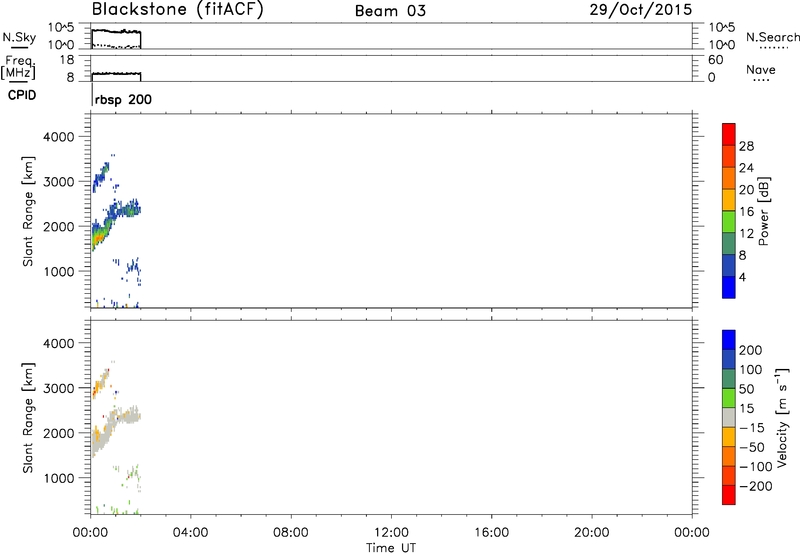Click the 20:00 time axis label
This screenshot has height=554, width=800.
pyautogui.click(x=591, y=533)
